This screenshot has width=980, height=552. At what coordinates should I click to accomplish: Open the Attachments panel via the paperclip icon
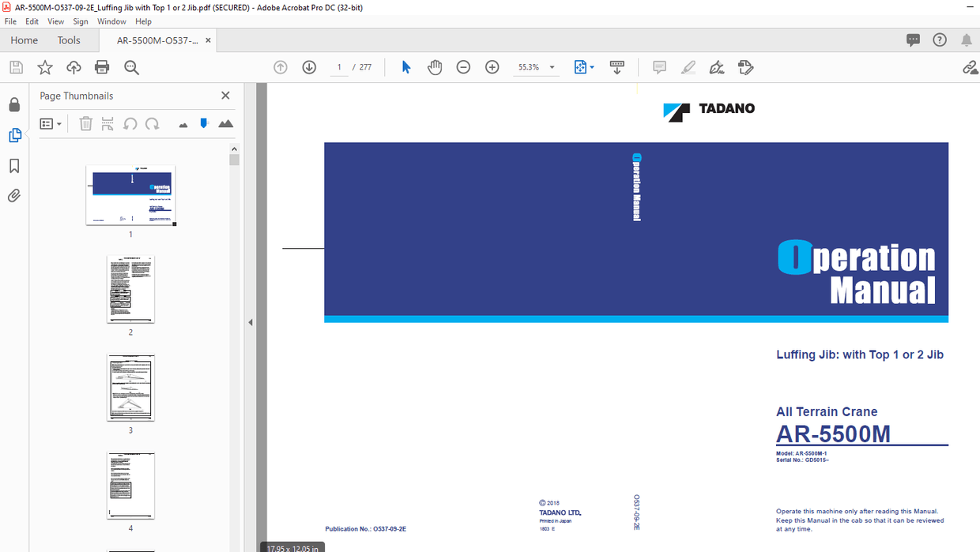[x=14, y=195]
